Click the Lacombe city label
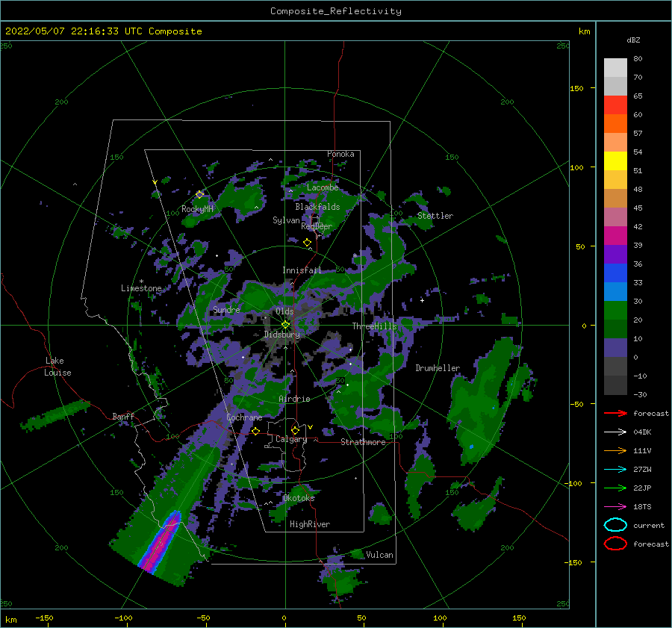 323,187
